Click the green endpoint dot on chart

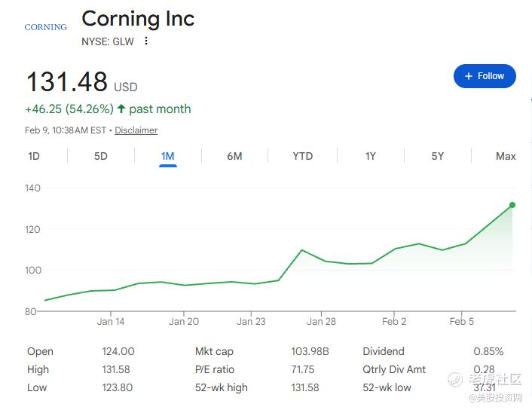click(x=512, y=205)
